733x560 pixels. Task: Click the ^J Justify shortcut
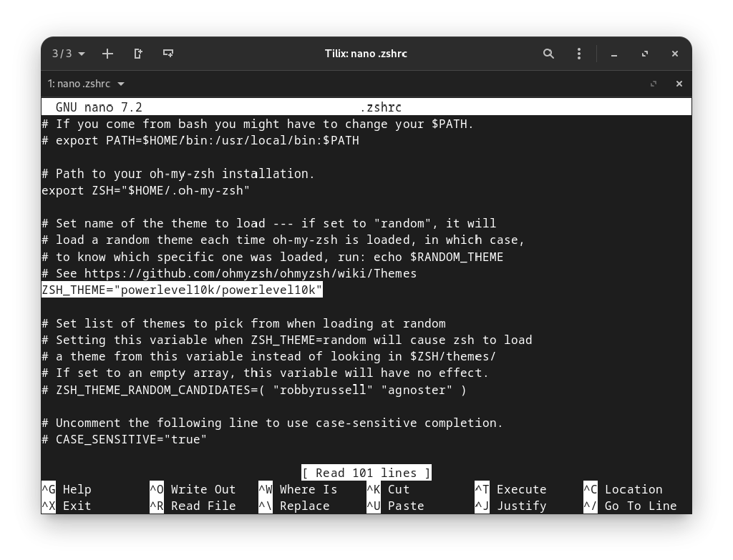pyautogui.click(x=510, y=506)
